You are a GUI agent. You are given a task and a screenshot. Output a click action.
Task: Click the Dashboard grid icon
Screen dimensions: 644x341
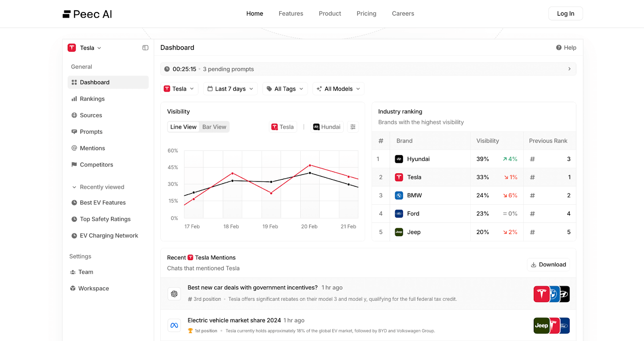click(74, 82)
